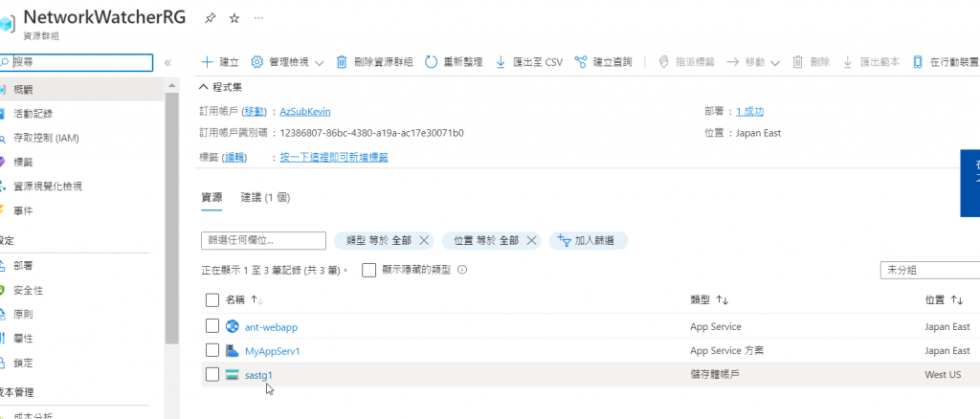Screen dimensions: 980x419
Task: Open the 1 成功 deployments link
Action: pyautogui.click(x=749, y=111)
